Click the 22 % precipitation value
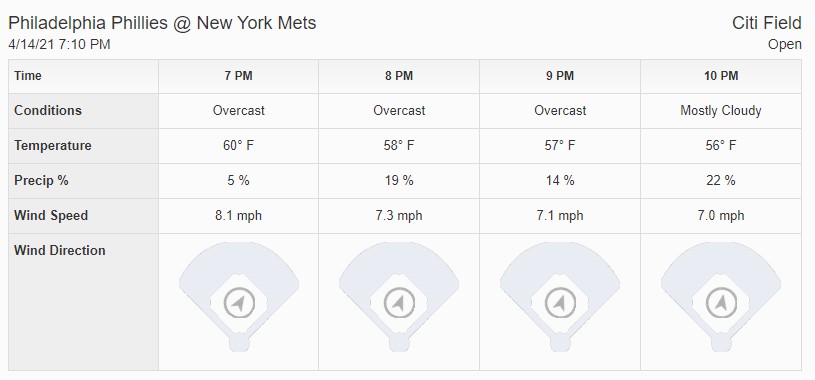This screenshot has width=815, height=380. pyautogui.click(x=721, y=181)
